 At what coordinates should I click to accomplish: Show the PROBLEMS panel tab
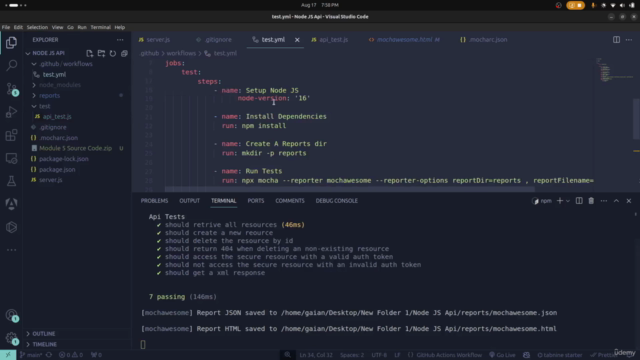coord(154,201)
